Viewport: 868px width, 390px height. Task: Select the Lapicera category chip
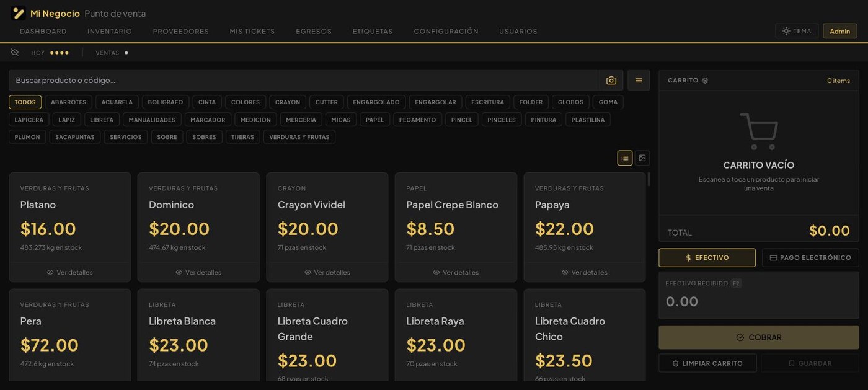(x=29, y=120)
